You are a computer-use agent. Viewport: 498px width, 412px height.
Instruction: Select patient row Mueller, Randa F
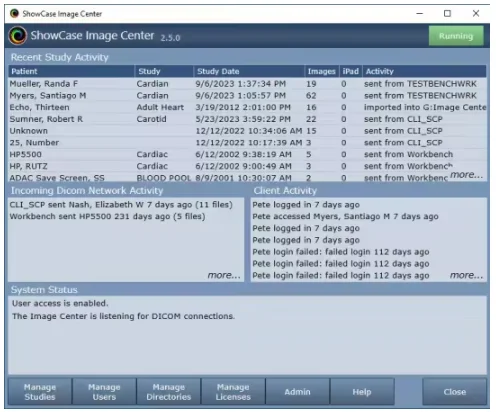[247, 84]
